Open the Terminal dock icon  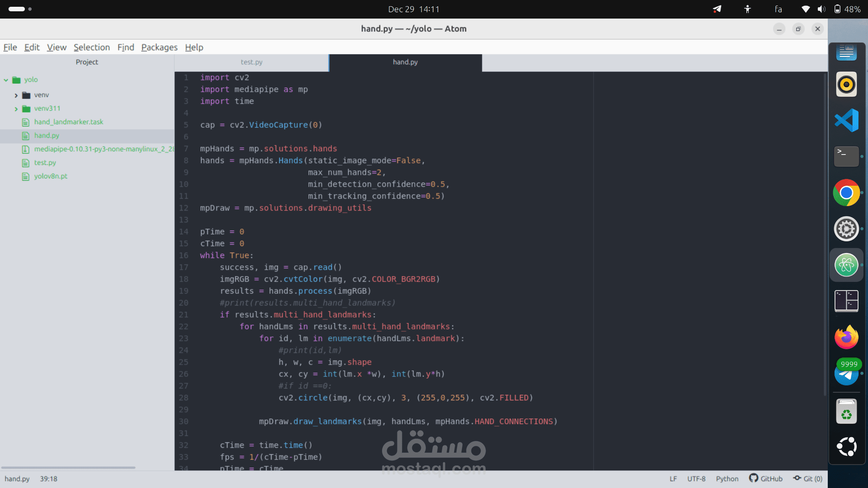pos(846,156)
